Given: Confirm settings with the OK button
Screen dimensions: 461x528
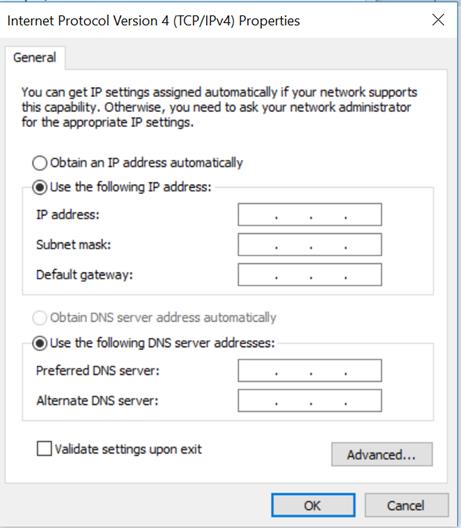Looking at the screenshot, I should 313,505.
